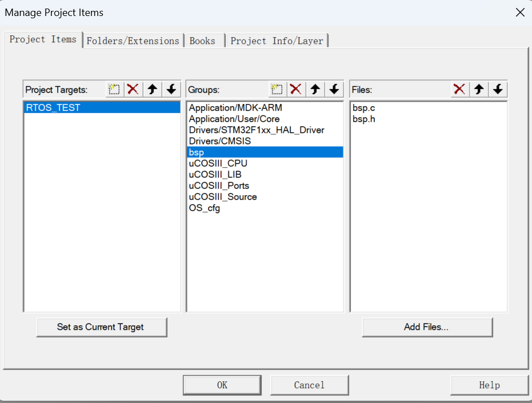Image resolution: width=532 pixels, height=403 pixels.
Task: Move the project target up
Action: pyautogui.click(x=153, y=90)
